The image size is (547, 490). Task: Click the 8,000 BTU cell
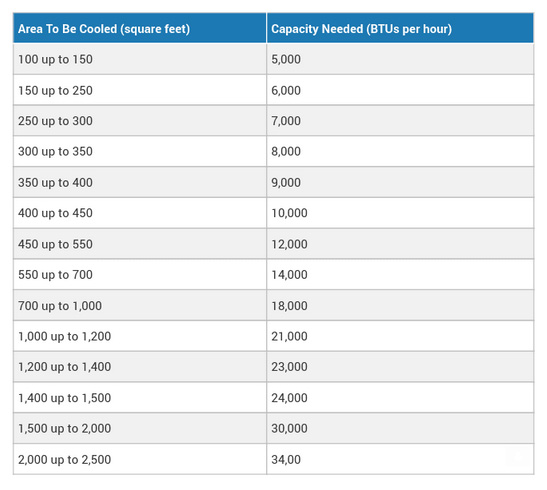click(x=400, y=151)
